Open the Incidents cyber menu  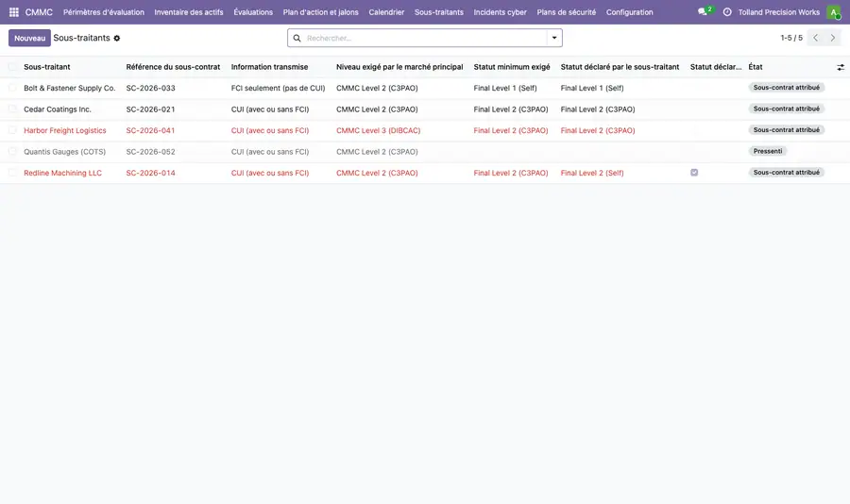tap(500, 12)
